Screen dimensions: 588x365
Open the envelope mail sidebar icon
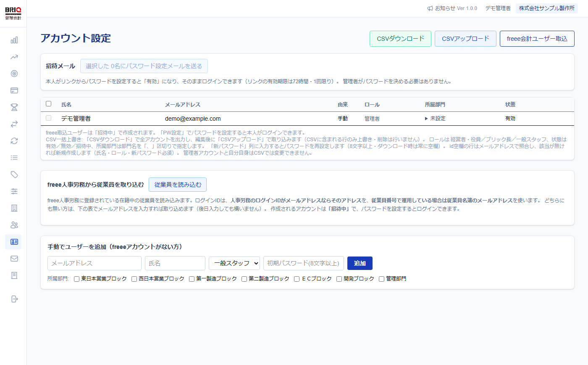[14, 259]
